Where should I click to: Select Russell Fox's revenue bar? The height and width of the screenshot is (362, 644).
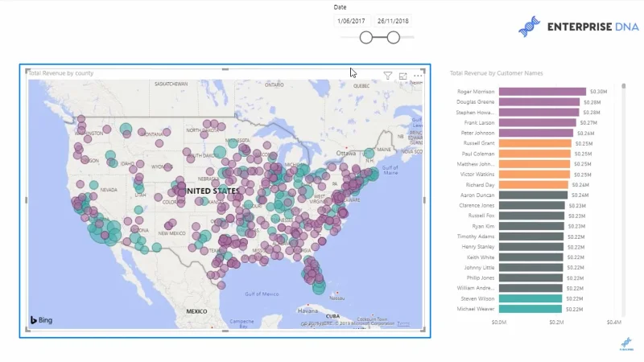click(x=531, y=216)
